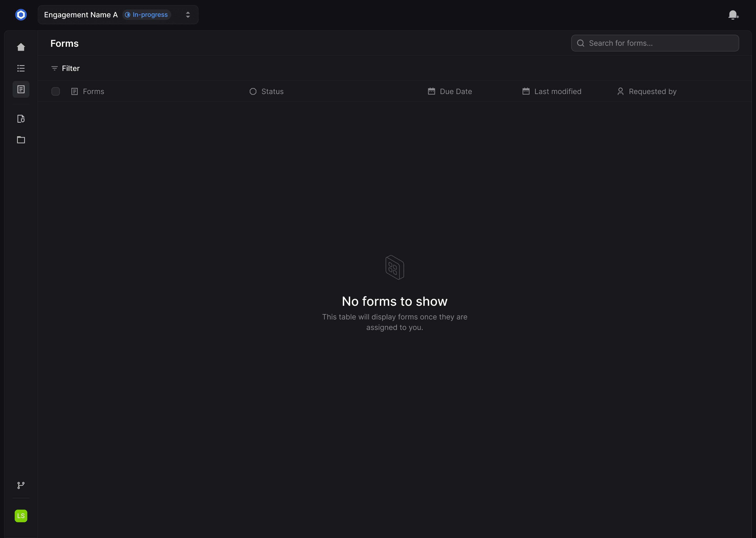Click the filter lines icon

(x=55, y=68)
